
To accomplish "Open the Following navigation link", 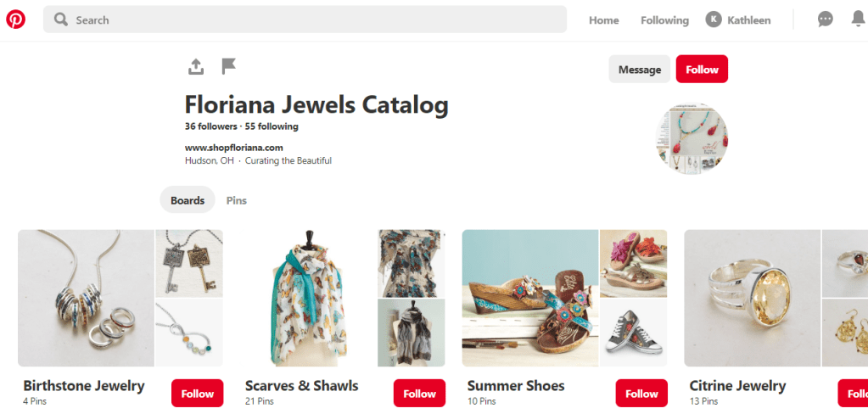I will 664,20.
